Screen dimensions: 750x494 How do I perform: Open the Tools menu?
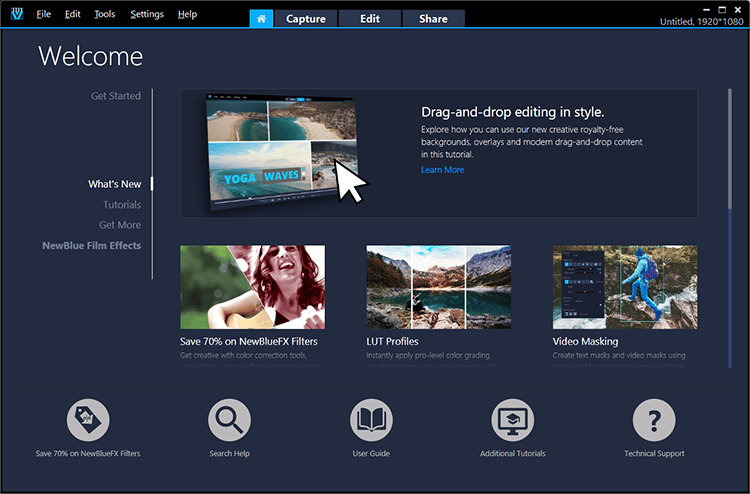104,15
